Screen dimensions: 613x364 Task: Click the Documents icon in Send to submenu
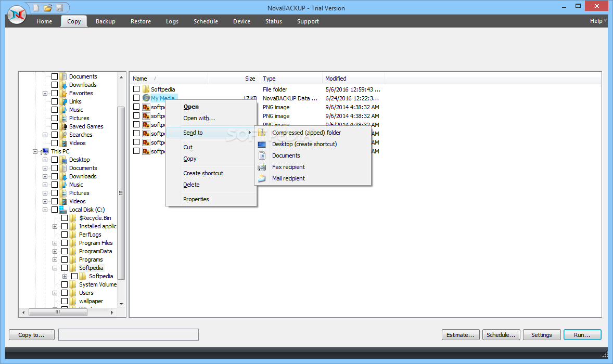(x=262, y=155)
